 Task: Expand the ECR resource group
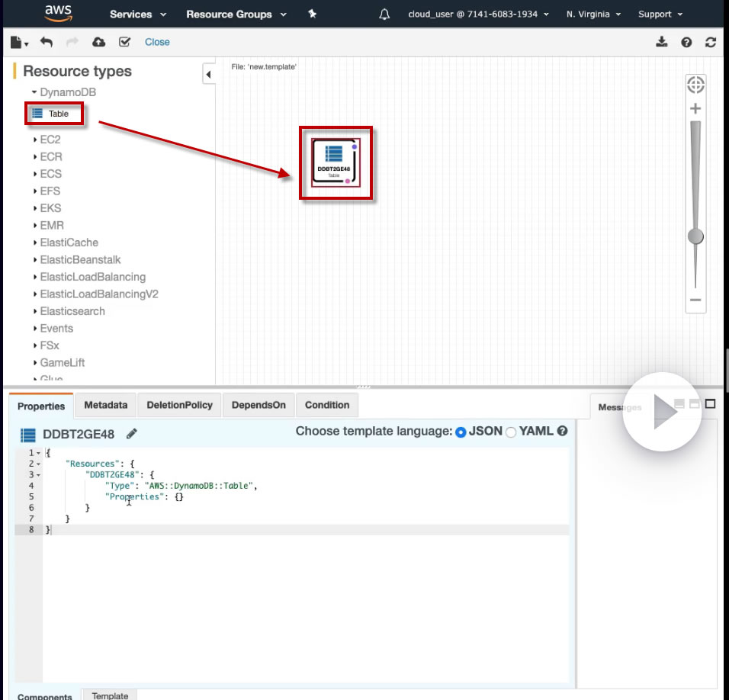[x=35, y=156]
